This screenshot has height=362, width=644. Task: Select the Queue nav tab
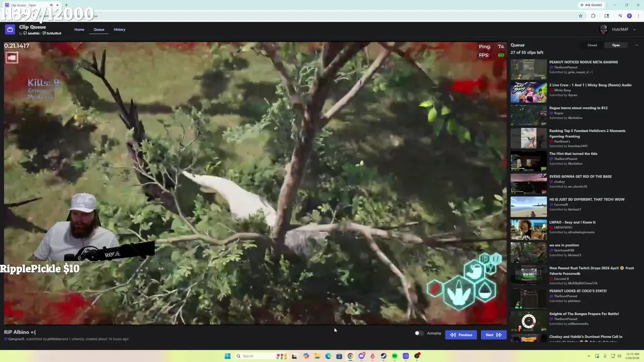click(x=99, y=30)
